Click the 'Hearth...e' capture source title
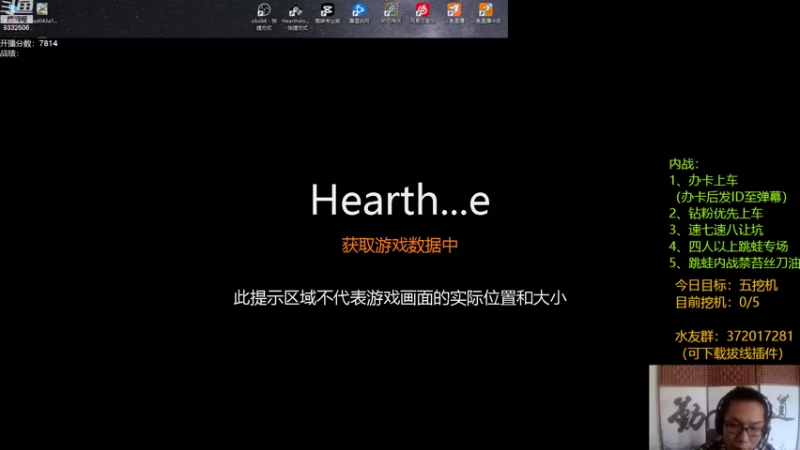This screenshot has height=450, width=800. pyautogui.click(x=400, y=199)
